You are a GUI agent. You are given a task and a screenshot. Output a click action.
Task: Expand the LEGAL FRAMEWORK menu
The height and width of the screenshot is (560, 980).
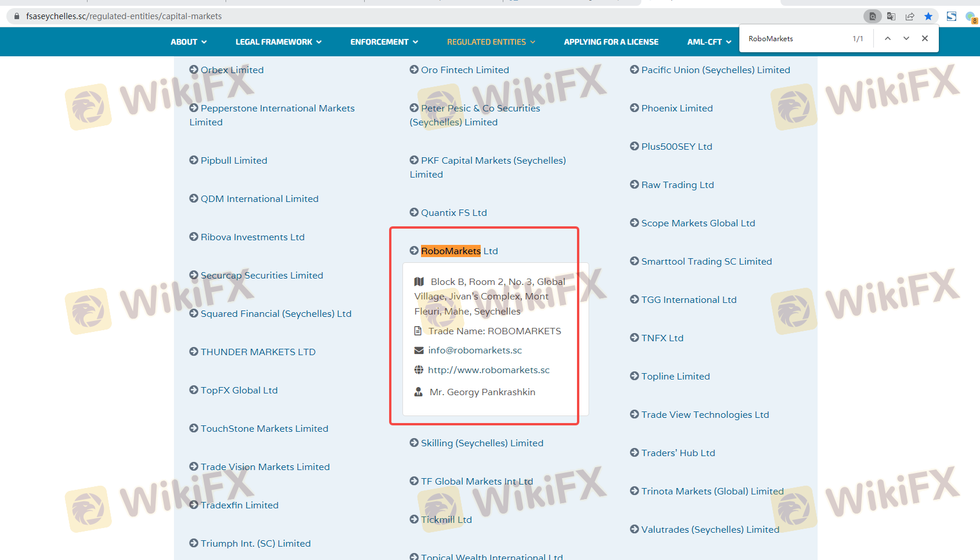(278, 42)
